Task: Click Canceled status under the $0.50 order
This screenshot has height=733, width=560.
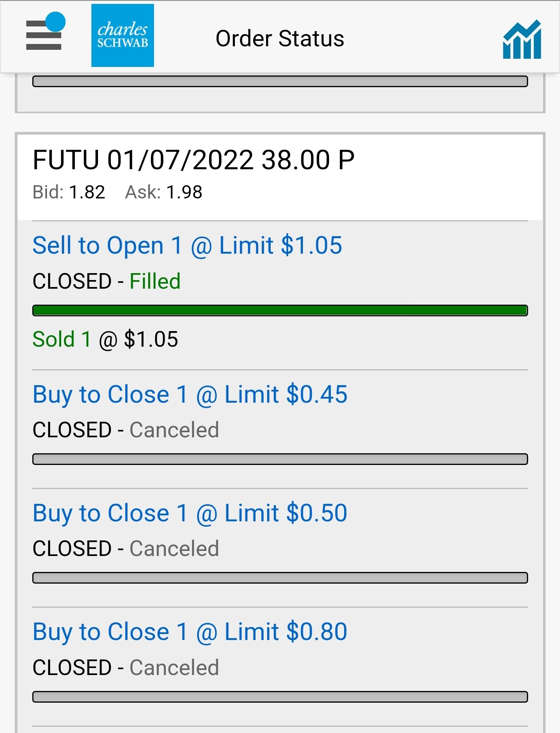Action: (174, 549)
